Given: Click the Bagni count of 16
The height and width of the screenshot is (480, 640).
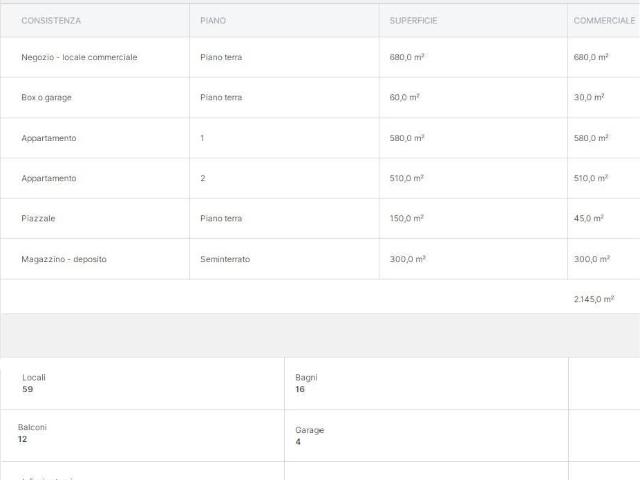Looking at the screenshot, I should tap(300, 389).
